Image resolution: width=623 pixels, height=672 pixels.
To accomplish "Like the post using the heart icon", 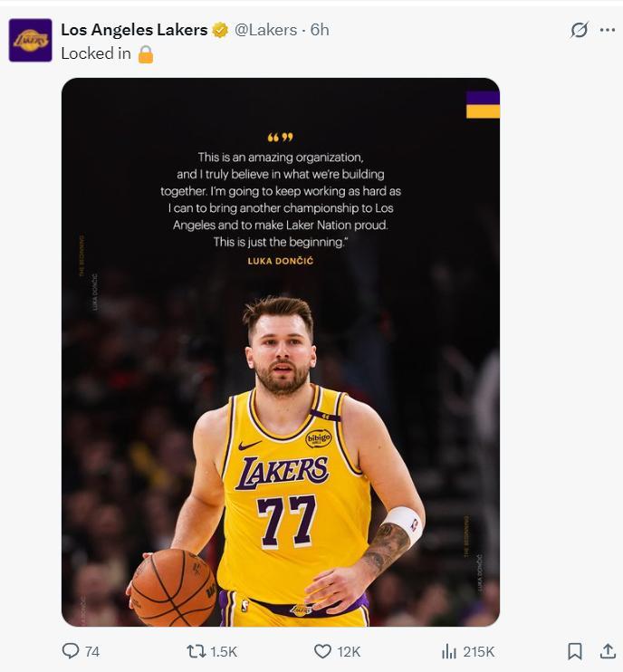I will coord(322,651).
